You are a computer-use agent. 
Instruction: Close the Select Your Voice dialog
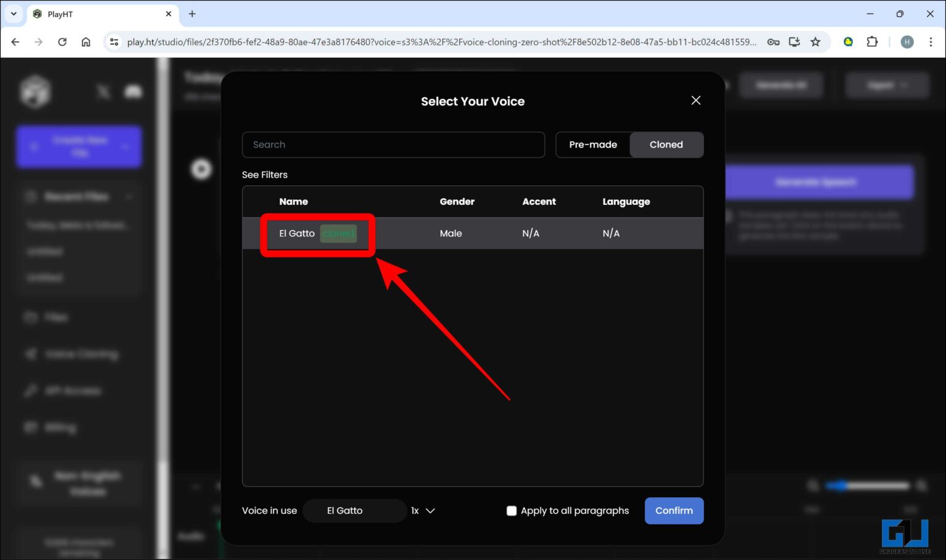696,100
